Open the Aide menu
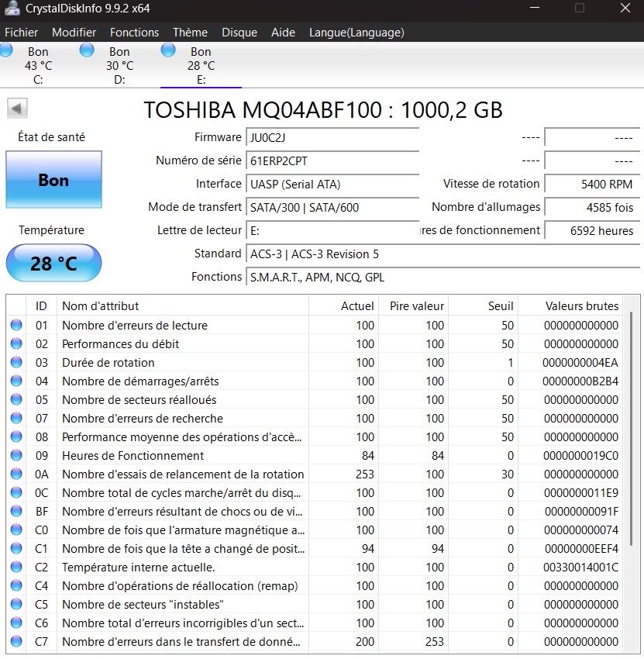The image size is (644, 659). click(283, 33)
